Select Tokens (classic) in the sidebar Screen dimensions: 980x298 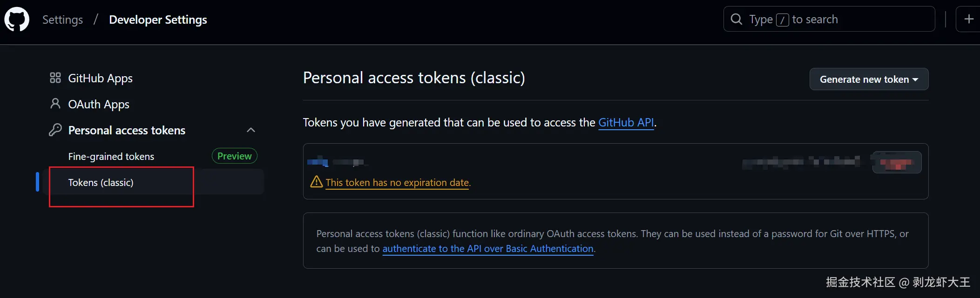tap(101, 182)
